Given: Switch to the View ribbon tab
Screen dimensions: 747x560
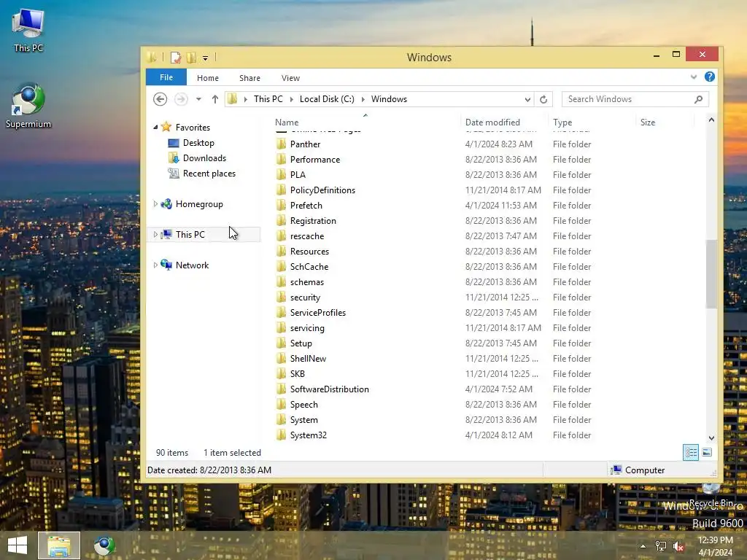Looking at the screenshot, I should click(290, 77).
